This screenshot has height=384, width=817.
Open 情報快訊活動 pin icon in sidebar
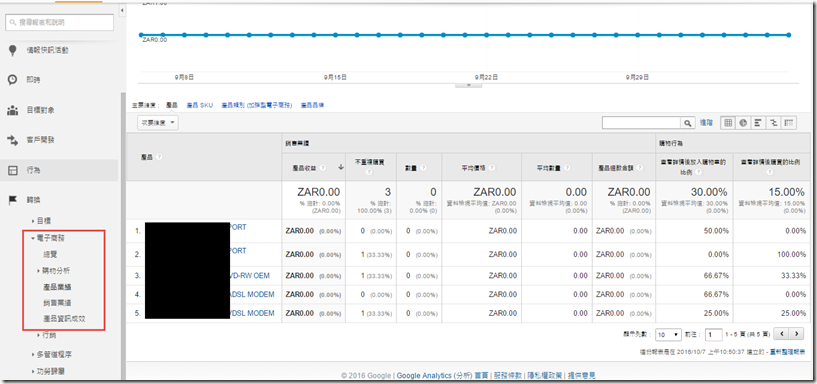coord(13,51)
